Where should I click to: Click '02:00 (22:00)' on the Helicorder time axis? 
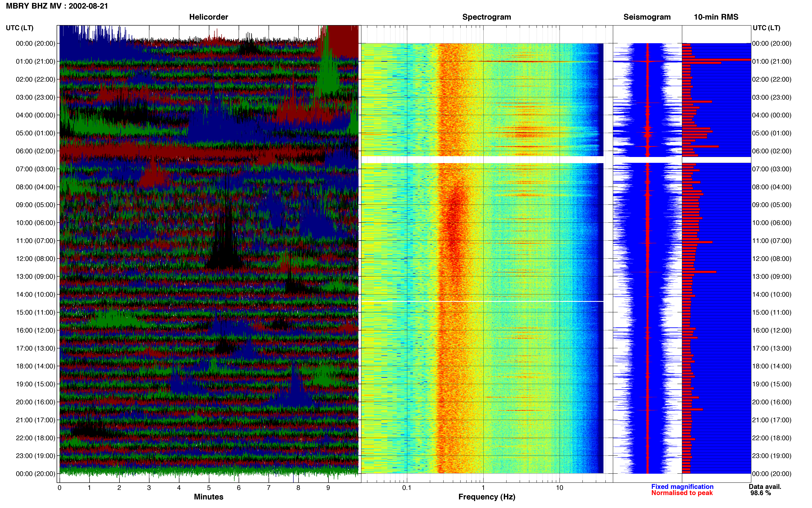pyautogui.click(x=36, y=79)
